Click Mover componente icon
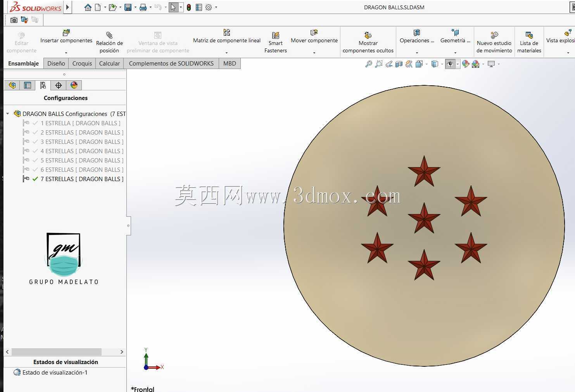Screen dimensions: 575x392 [314, 33]
